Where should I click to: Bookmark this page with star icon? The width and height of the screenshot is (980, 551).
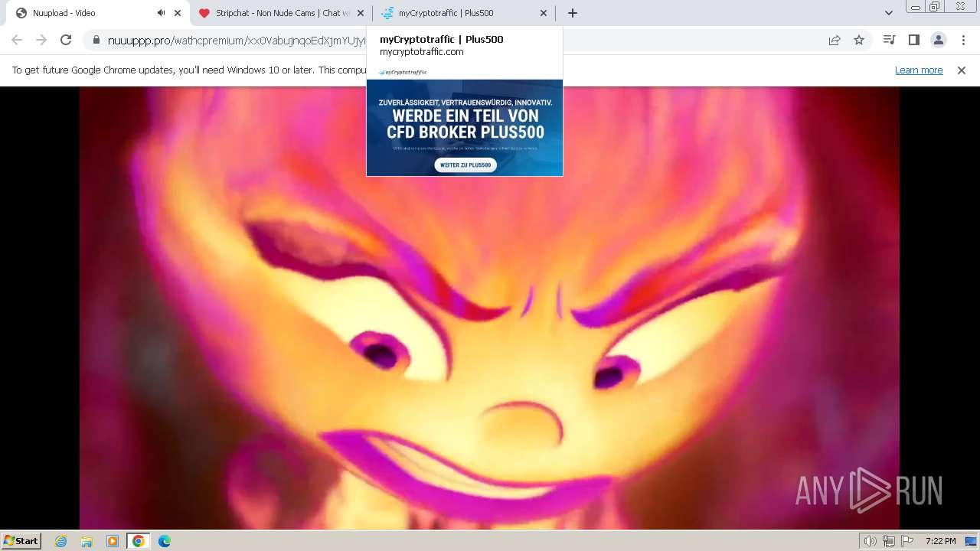click(859, 40)
